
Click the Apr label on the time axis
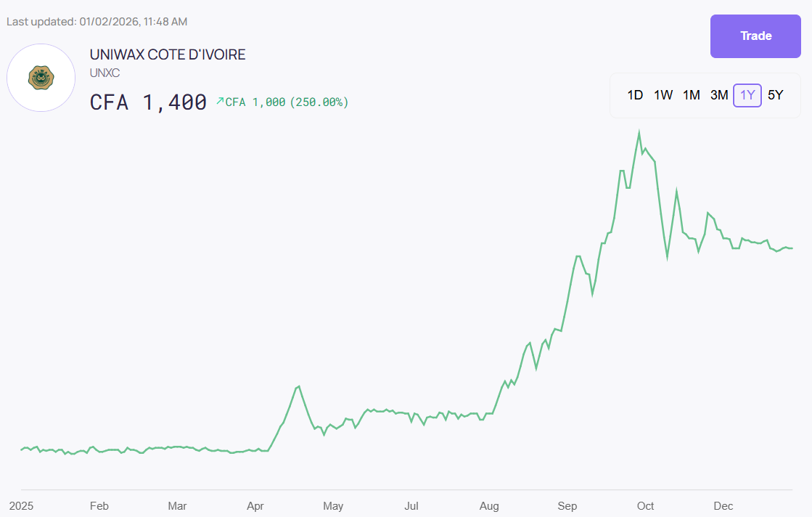click(255, 506)
